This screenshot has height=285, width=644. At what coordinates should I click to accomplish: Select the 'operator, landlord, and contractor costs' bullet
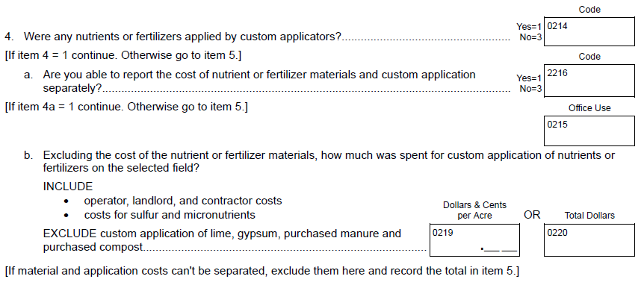click(183, 201)
